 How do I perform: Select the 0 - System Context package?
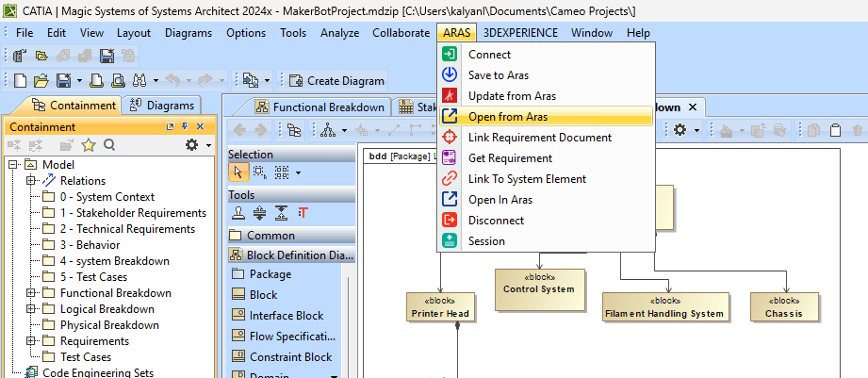[106, 196]
